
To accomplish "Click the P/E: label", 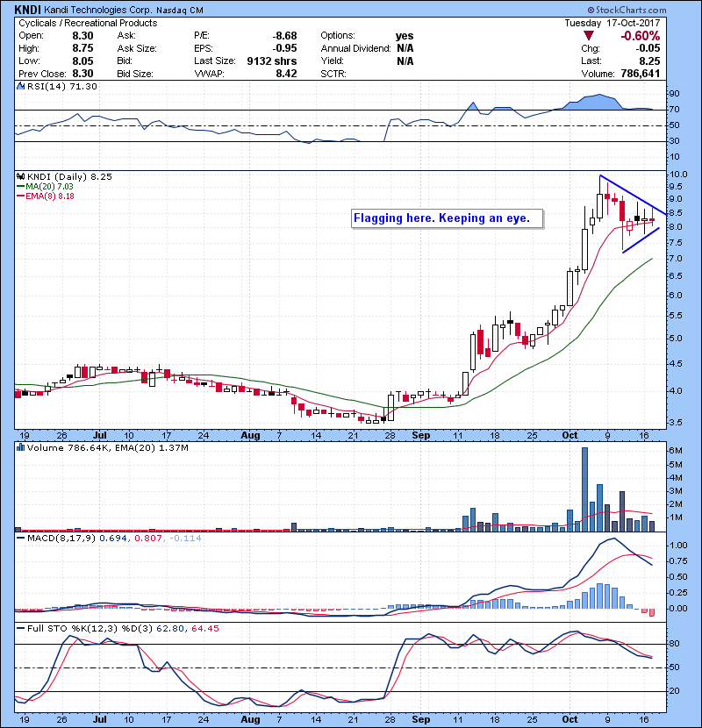I will [x=202, y=36].
